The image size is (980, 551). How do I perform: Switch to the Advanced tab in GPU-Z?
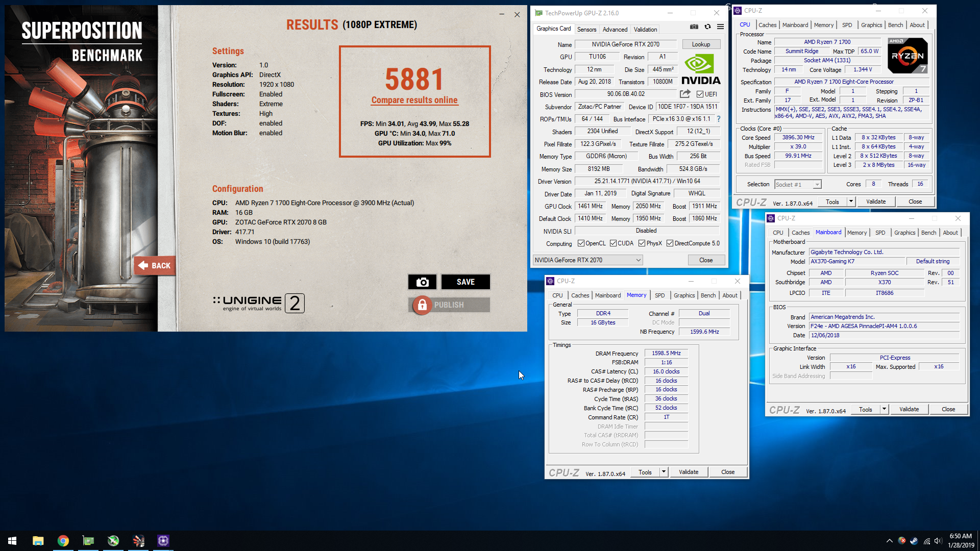(615, 30)
